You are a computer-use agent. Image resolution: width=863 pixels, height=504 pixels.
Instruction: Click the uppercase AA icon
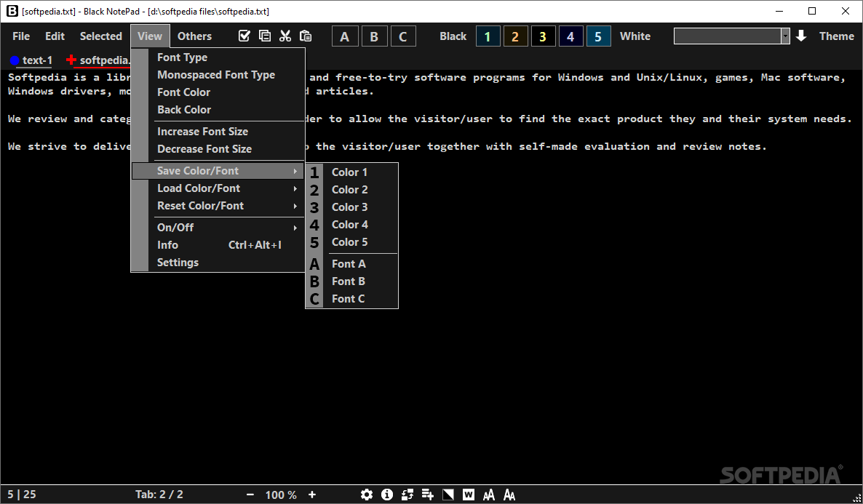(489, 495)
